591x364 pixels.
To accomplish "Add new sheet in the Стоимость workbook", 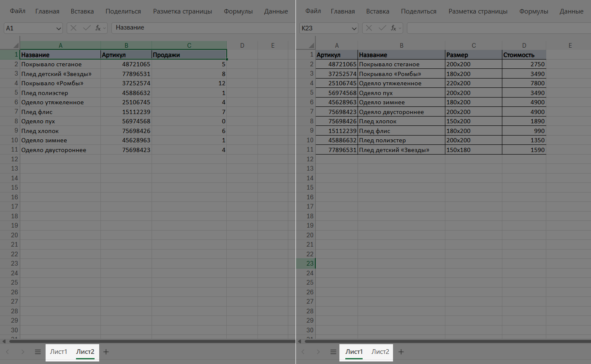I will 401,352.
